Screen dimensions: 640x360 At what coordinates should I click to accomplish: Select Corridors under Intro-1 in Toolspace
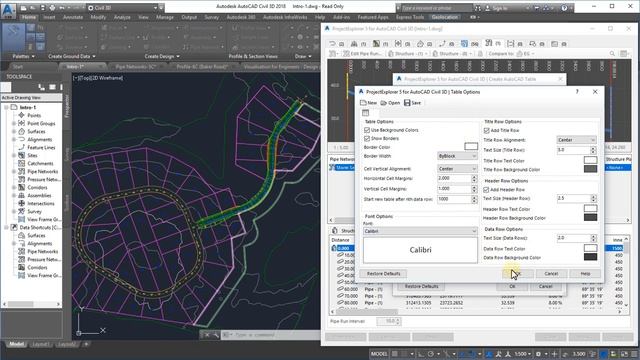(x=37, y=187)
